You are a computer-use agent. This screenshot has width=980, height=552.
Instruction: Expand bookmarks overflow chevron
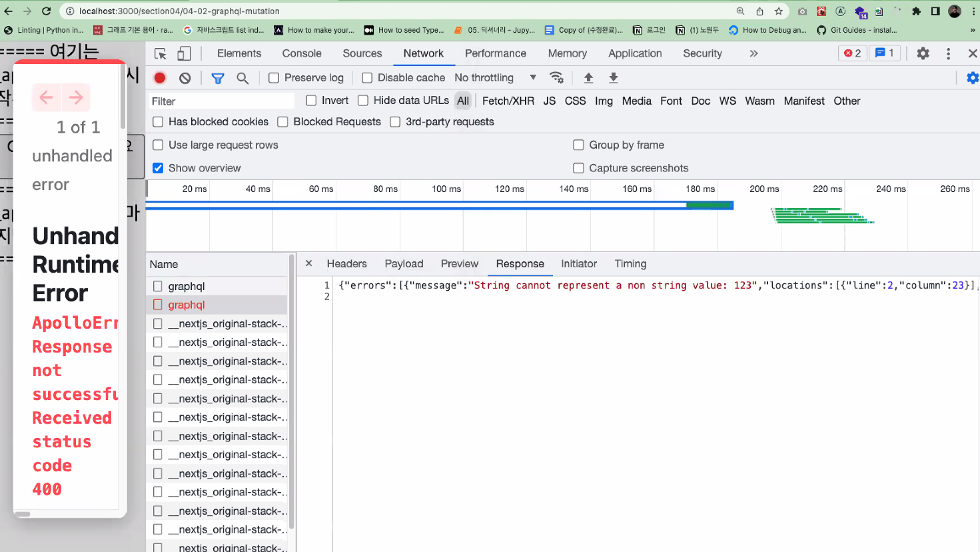coord(973,30)
